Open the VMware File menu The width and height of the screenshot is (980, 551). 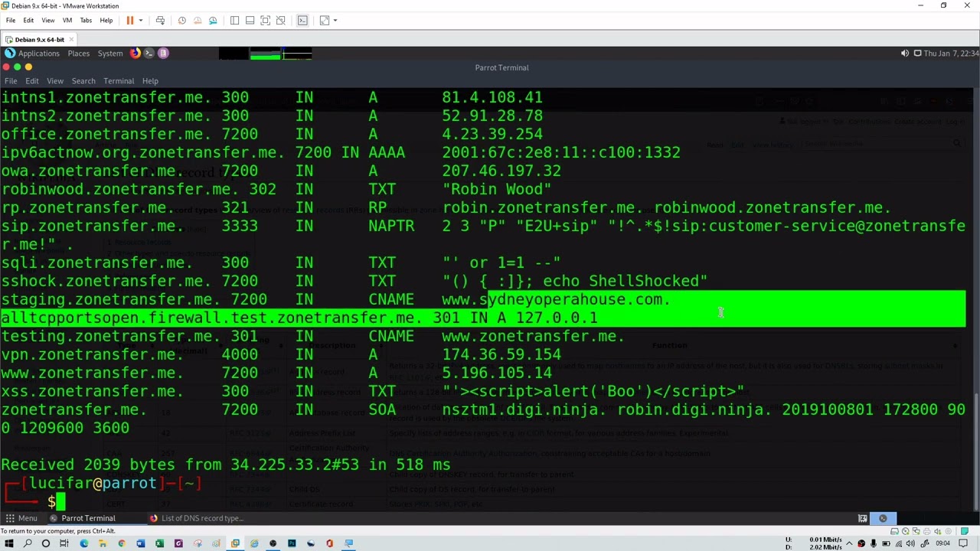[11, 20]
